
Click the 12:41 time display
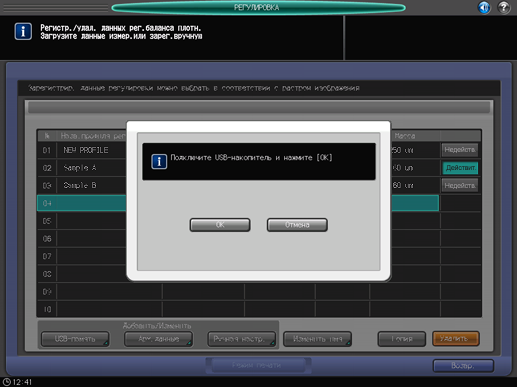[22, 382]
